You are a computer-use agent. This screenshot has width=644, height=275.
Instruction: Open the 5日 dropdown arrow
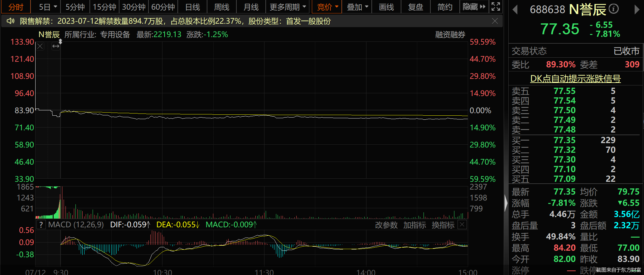click(x=56, y=7)
